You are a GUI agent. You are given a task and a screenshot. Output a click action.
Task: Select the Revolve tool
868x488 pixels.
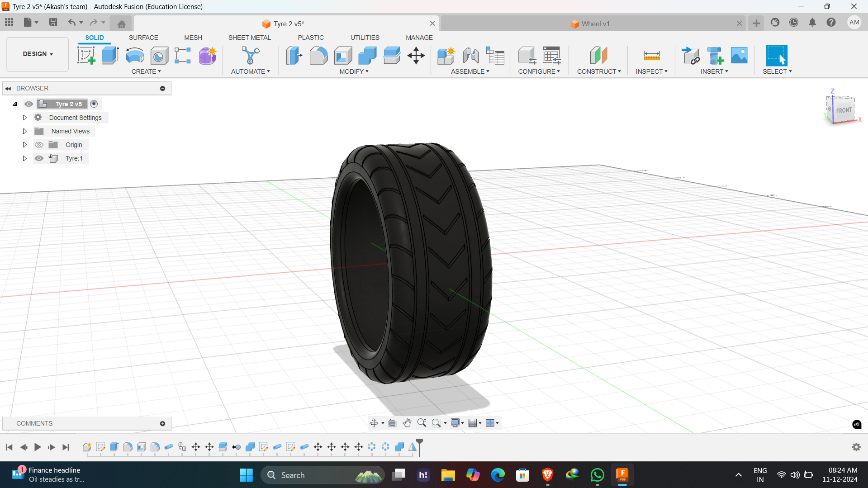point(135,56)
